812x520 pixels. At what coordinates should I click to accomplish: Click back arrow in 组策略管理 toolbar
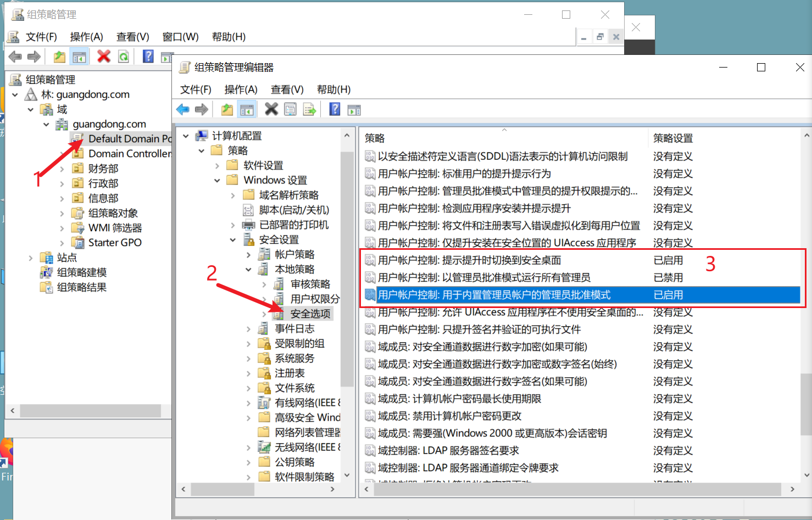(x=15, y=57)
